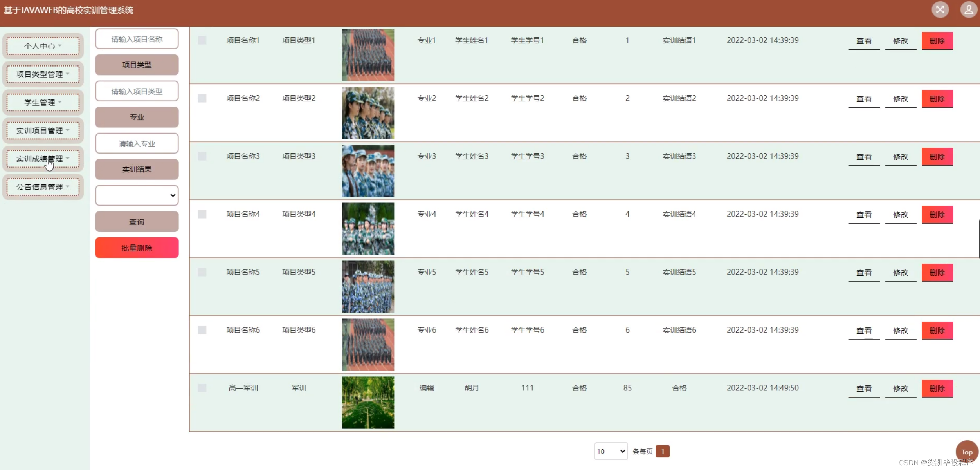The image size is (980, 470).
Task: Click the round Top scroll button
Action: tap(966, 452)
